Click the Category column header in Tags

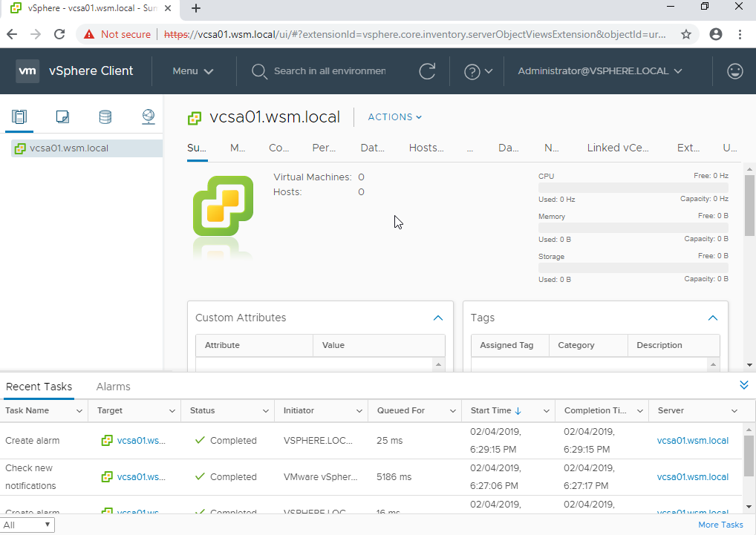pyautogui.click(x=588, y=345)
